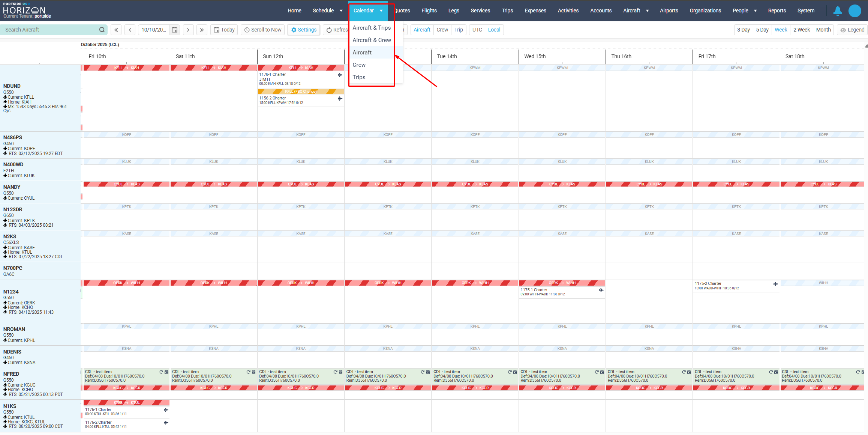The width and height of the screenshot is (868, 435).
Task: Expand the People menu dropdown arrow
Action: pyautogui.click(x=755, y=11)
